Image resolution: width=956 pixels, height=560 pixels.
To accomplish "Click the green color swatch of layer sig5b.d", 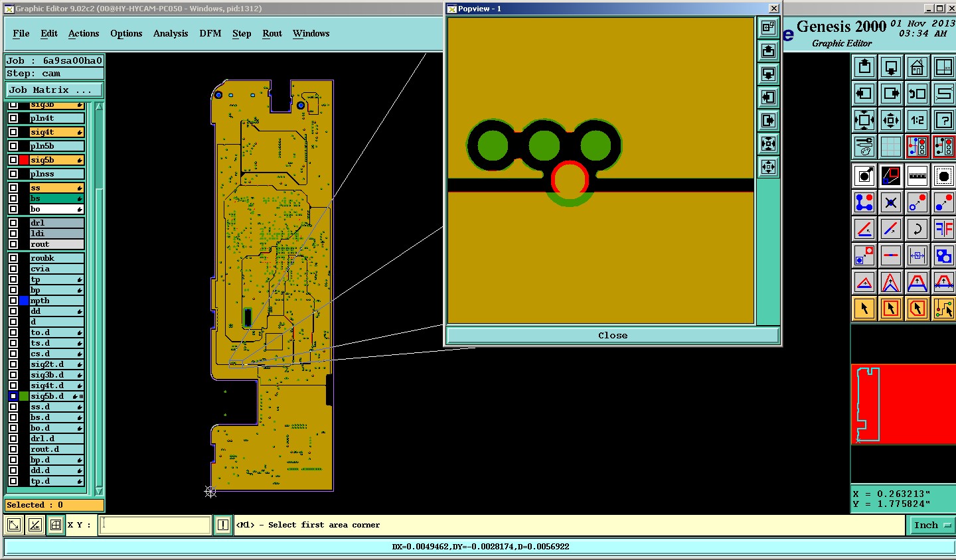I will pos(24,396).
